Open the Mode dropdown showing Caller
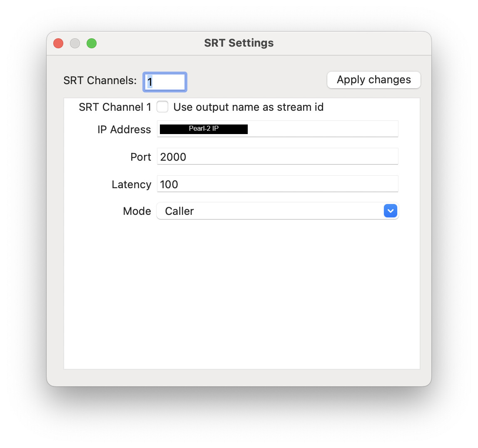Viewport: 478px width, 448px height. (277, 211)
